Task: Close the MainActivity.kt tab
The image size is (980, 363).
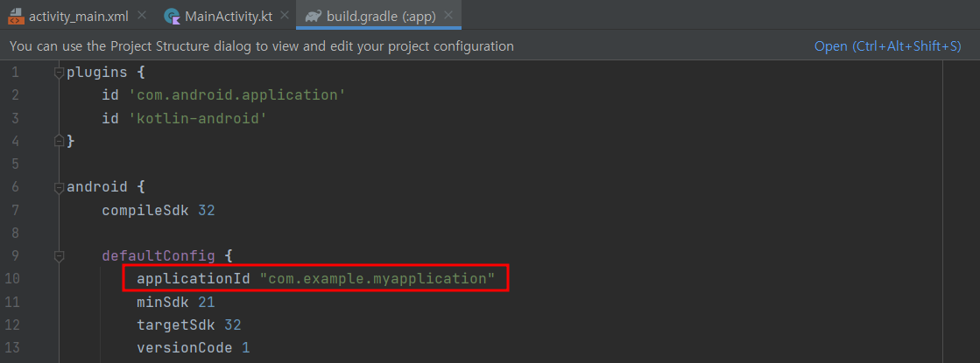Action: (286, 17)
